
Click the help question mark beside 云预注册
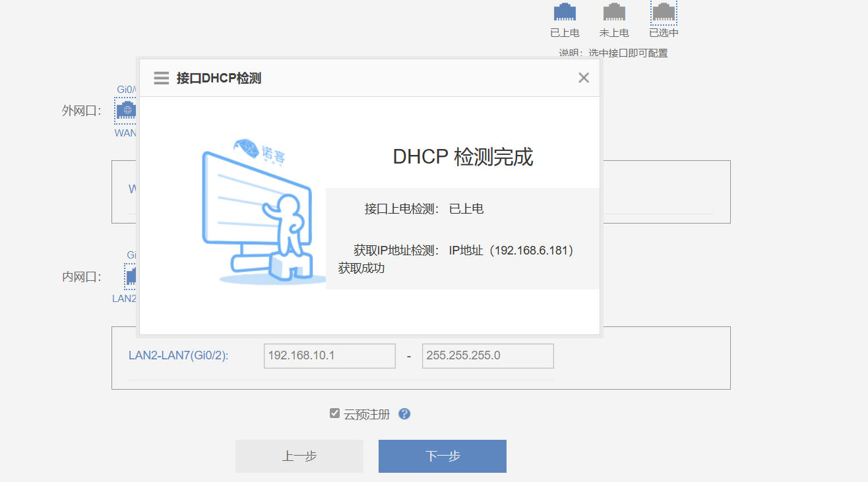(405, 414)
